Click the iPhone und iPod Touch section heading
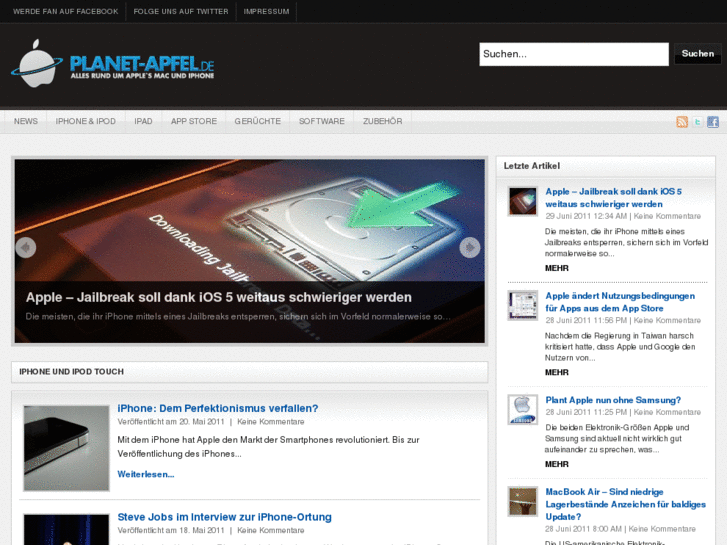The width and height of the screenshot is (727, 545). coord(71,372)
